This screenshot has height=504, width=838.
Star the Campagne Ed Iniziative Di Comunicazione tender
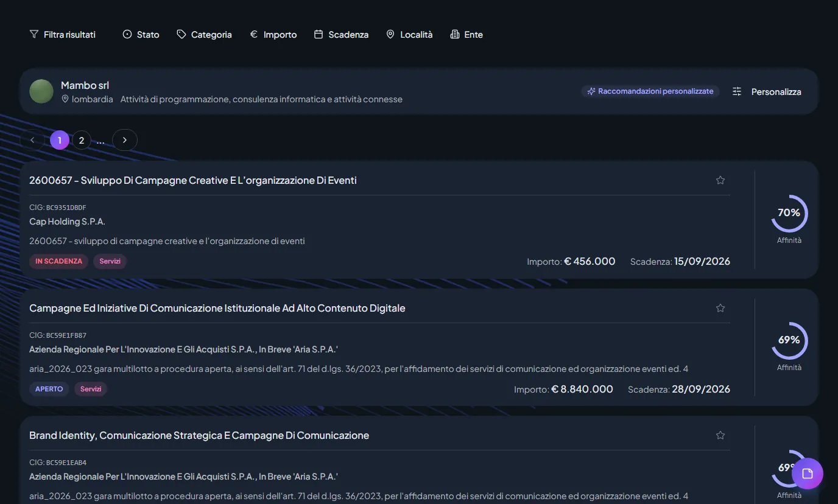pos(720,308)
